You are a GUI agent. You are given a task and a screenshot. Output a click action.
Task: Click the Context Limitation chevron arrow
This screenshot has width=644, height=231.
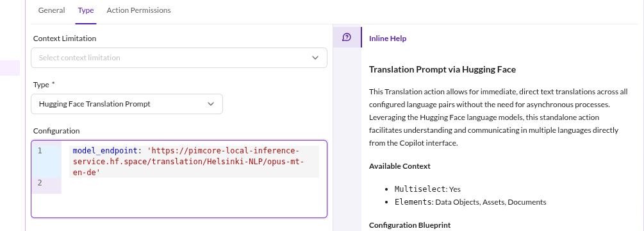(315, 58)
